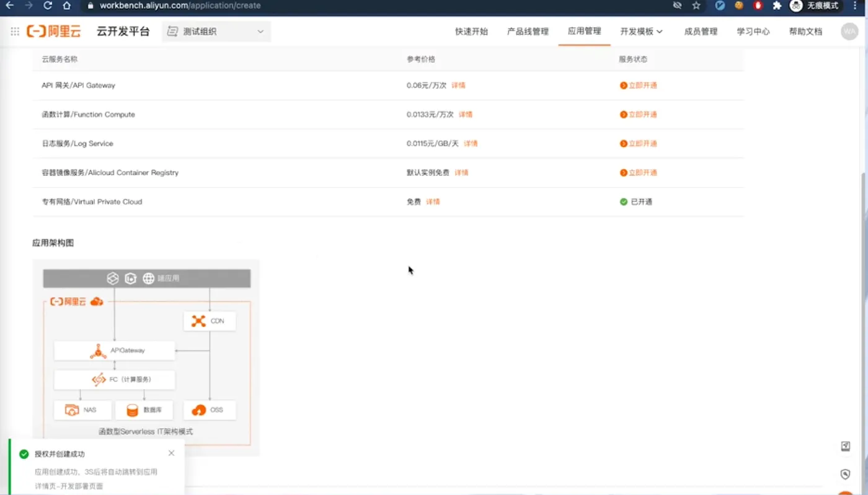The width and height of the screenshot is (868, 495).
Task: Click the 云开发平台 title in the header
Action: [123, 32]
